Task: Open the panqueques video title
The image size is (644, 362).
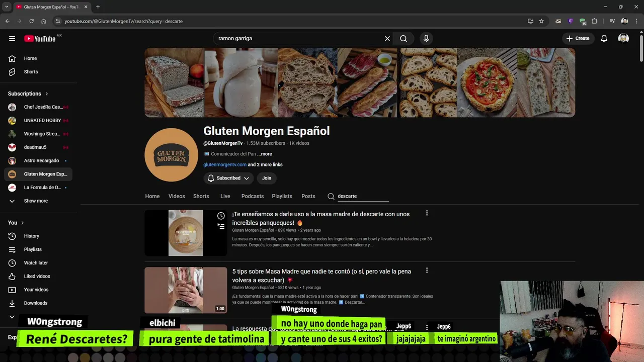Action: click(321, 218)
